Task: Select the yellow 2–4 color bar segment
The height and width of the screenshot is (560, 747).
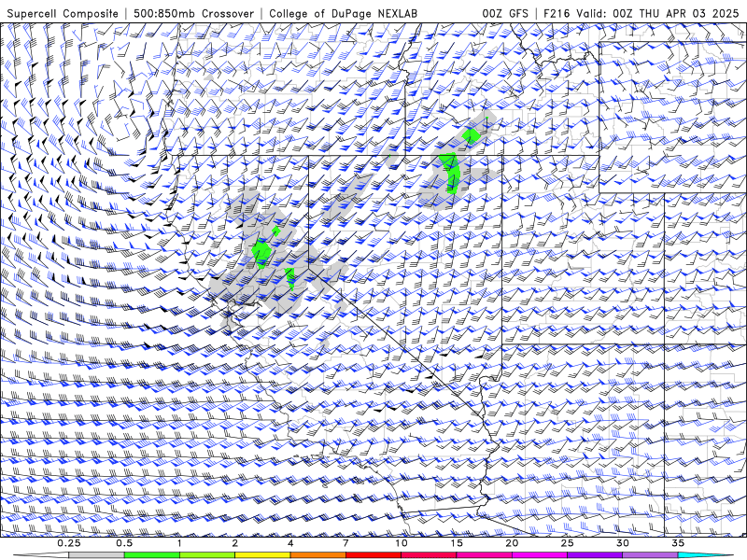Action: tap(262, 555)
